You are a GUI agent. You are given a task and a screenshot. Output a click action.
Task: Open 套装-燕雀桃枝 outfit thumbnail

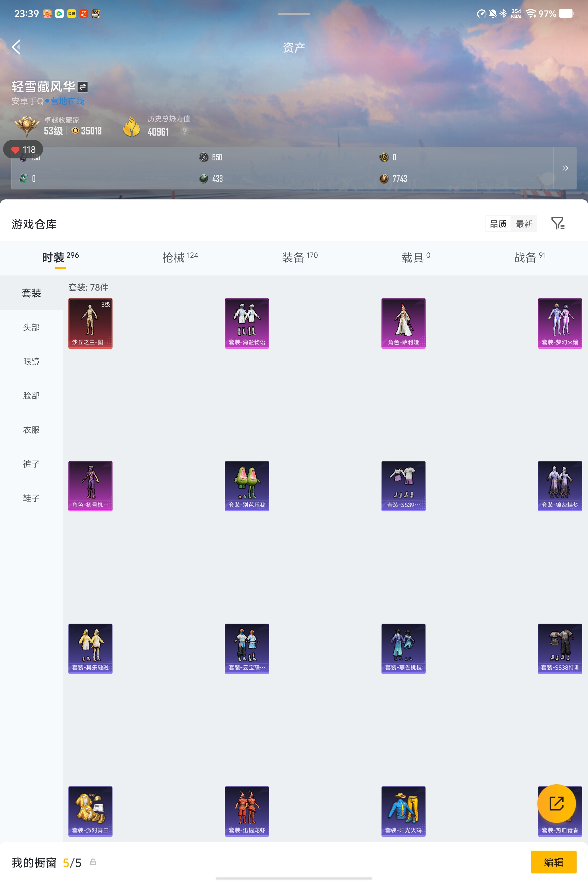tap(403, 649)
